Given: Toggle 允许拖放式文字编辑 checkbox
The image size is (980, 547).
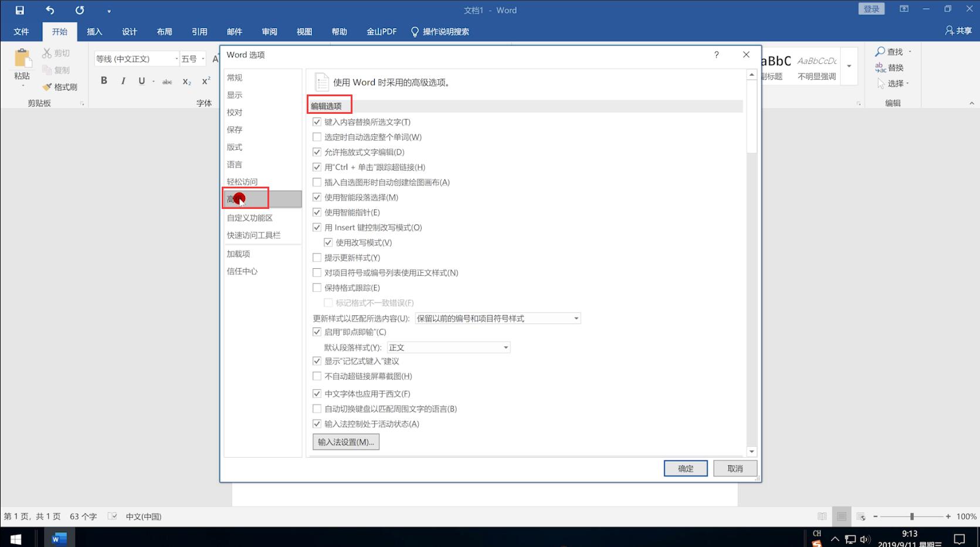Looking at the screenshot, I should point(317,152).
